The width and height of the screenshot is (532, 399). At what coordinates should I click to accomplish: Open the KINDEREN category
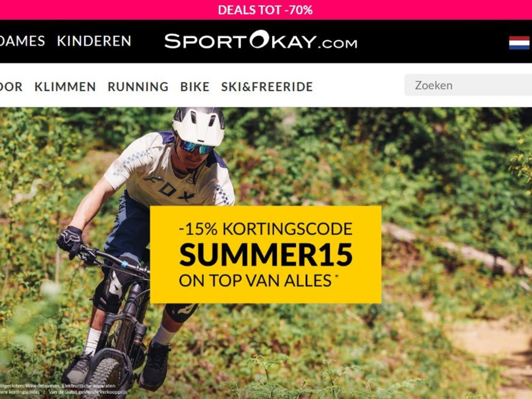click(94, 41)
